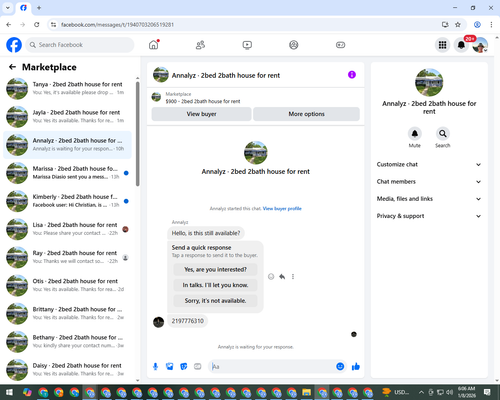Send quick reply Sorry, it's not available.
The width and height of the screenshot is (500, 400).
point(215,301)
